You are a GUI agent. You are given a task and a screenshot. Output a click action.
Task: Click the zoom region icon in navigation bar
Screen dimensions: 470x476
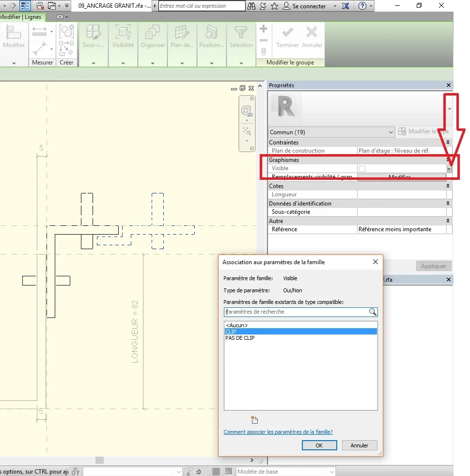pyautogui.click(x=247, y=131)
